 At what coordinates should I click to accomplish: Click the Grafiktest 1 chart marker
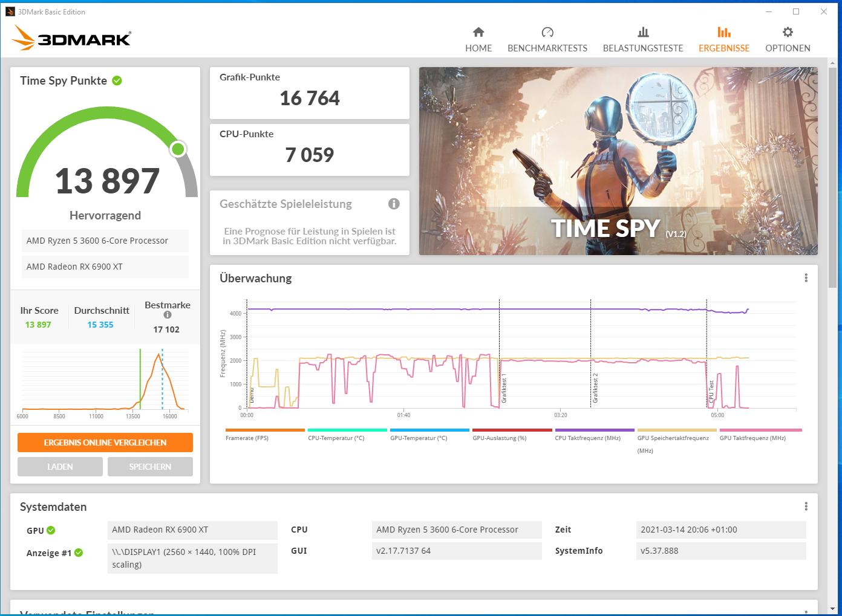tap(503, 388)
